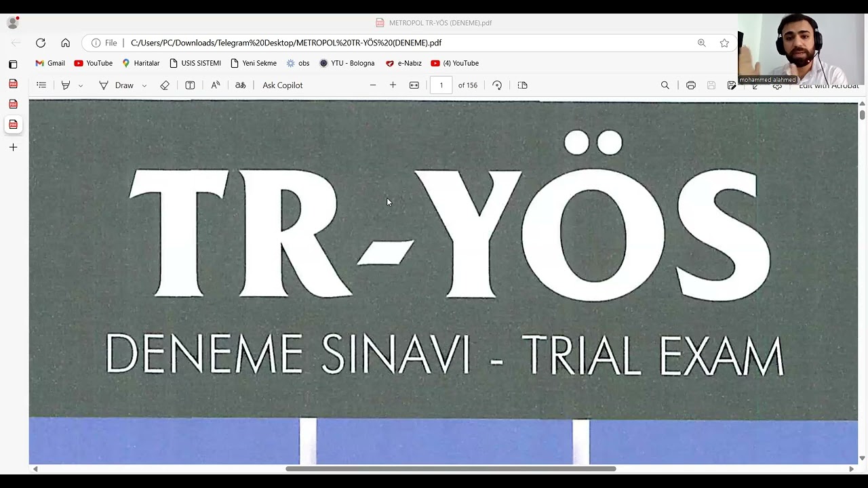Open the (4) YouTube bookmark
The width and height of the screenshot is (868, 488).
click(x=454, y=63)
